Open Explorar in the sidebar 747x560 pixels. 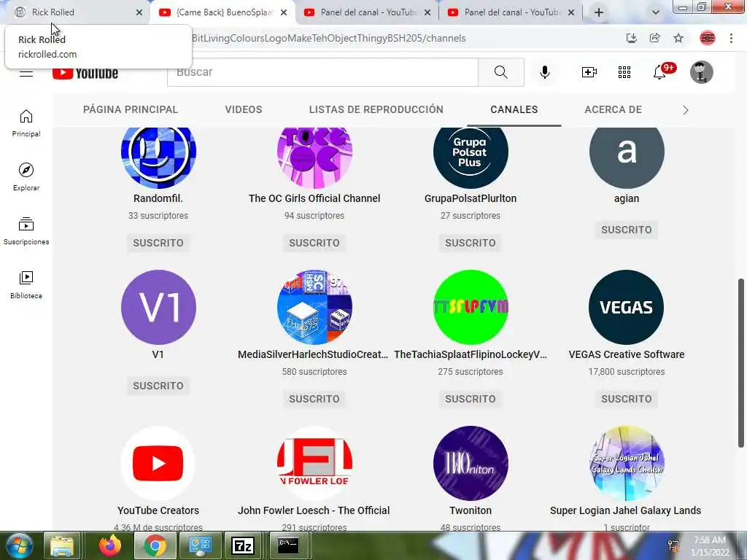pyautogui.click(x=26, y=176)
